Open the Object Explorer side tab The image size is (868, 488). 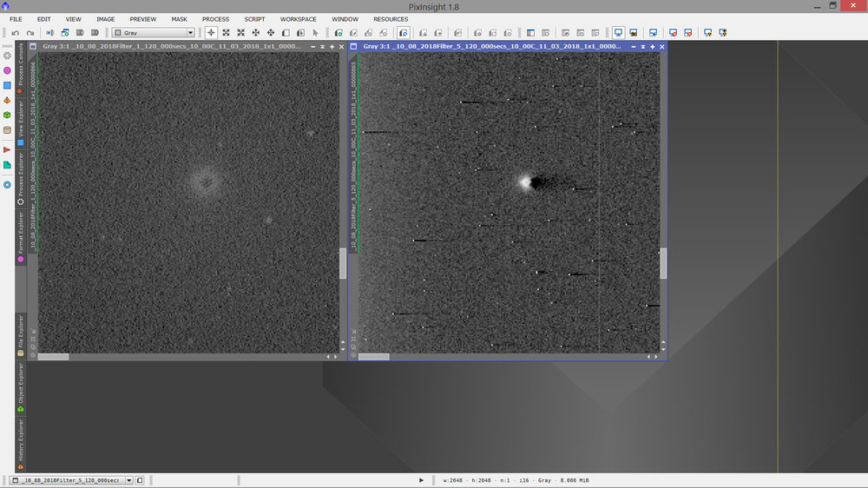click(21, 387)
